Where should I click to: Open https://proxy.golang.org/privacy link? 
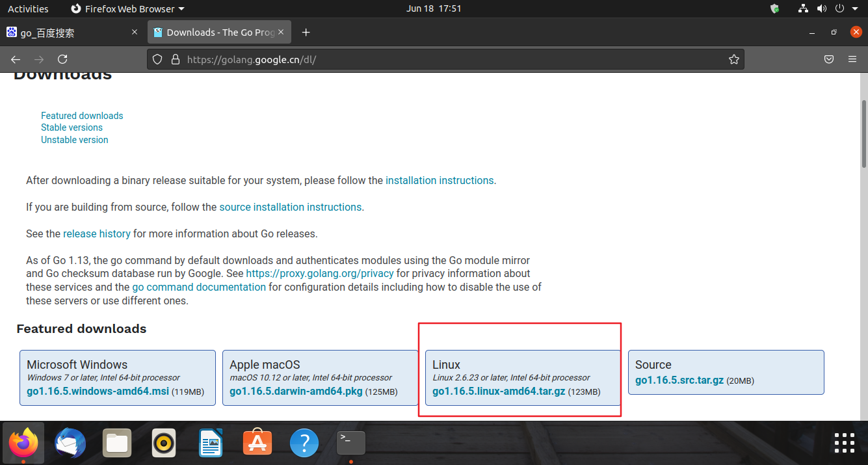click(x=320, y=273)
